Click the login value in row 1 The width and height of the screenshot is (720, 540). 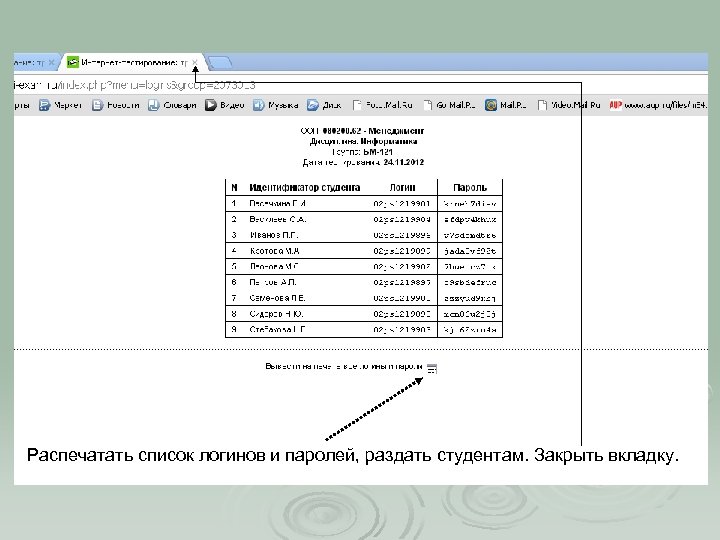tap(402, 203)
